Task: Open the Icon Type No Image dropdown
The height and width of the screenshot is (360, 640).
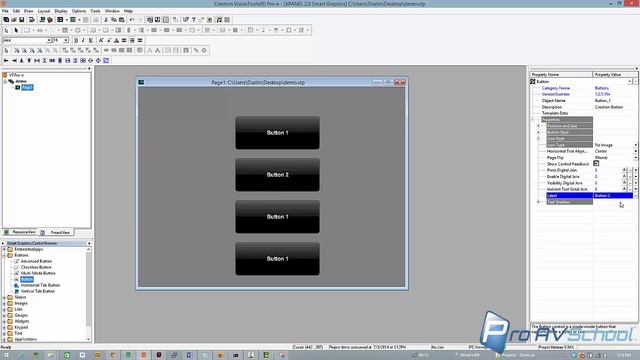Action: [x=636, y=145]
